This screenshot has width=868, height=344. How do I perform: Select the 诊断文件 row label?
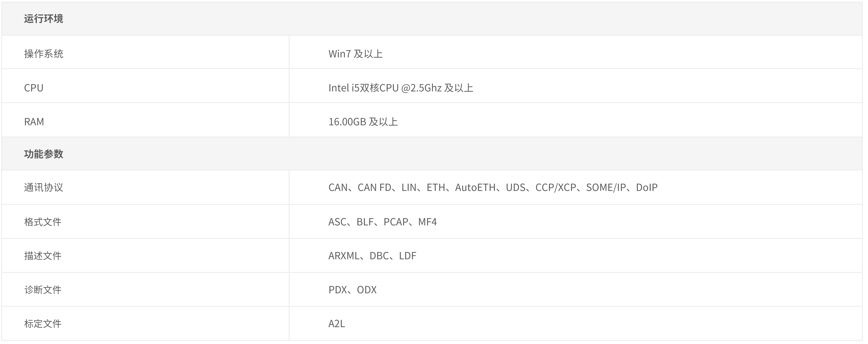(x=43, y=290)
